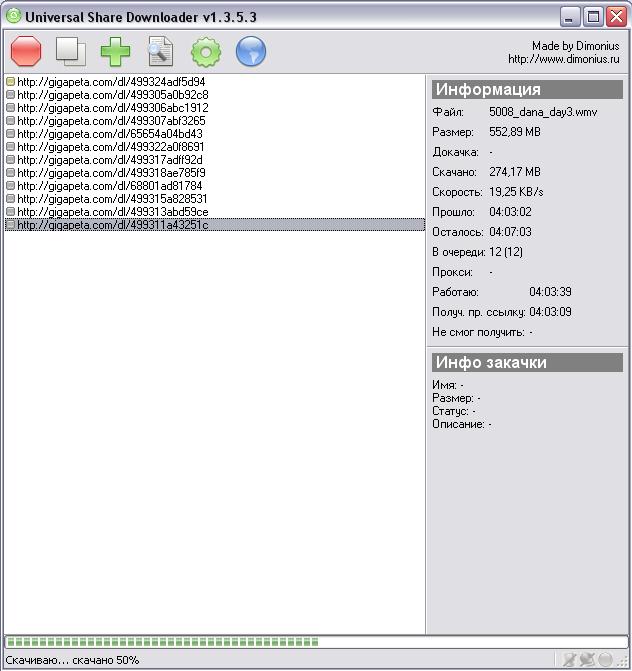This screenshot has width=632, height=671.
Task: Click the yellow status icon beside 499324adf5d94 link
Action: coord(11,81)
